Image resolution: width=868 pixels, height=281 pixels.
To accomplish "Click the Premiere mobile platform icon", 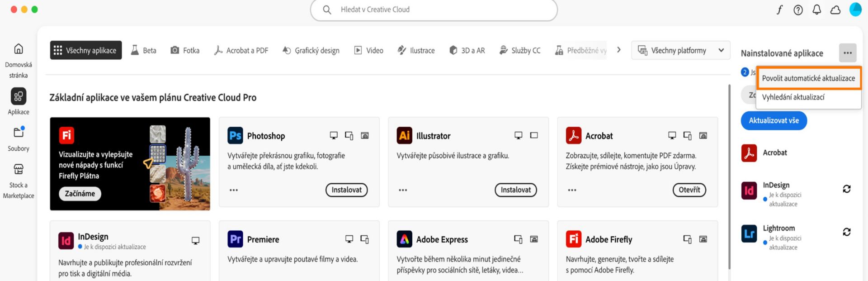I will (365, 239).
